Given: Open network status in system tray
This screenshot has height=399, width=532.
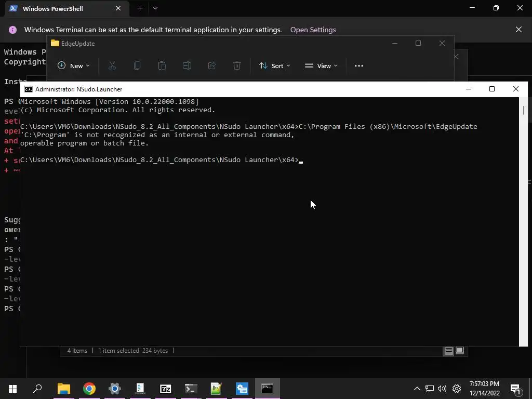Looking at the screenshot, I should click(x=430, y=389).
